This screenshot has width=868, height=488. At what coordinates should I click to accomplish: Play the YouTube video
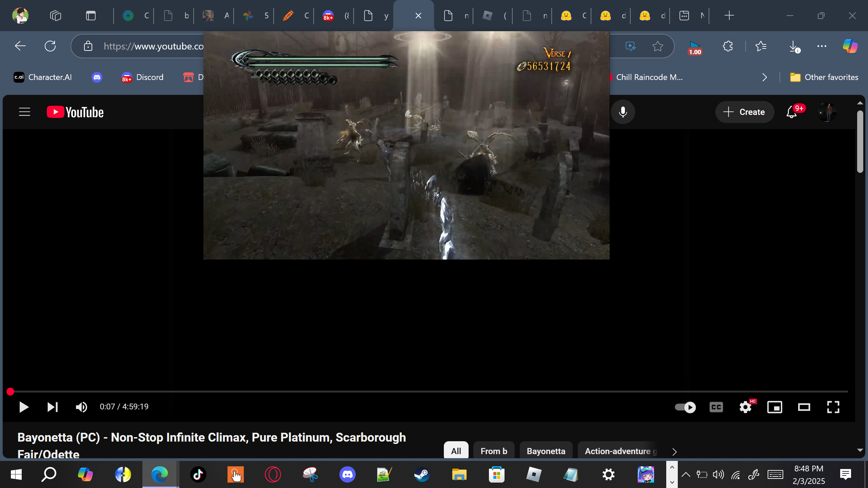(23, 407)
